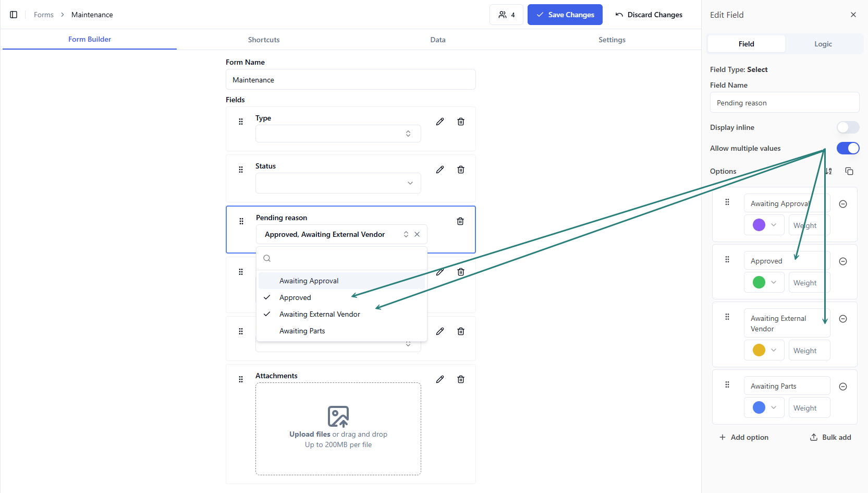Enable the Display inline toggle
Viewport: 868px width, 493px height.
coord(848,127)
